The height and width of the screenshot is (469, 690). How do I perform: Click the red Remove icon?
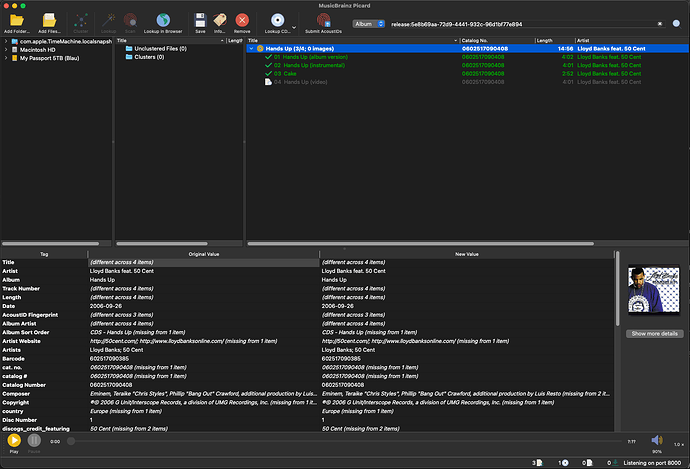pos(242,20)
